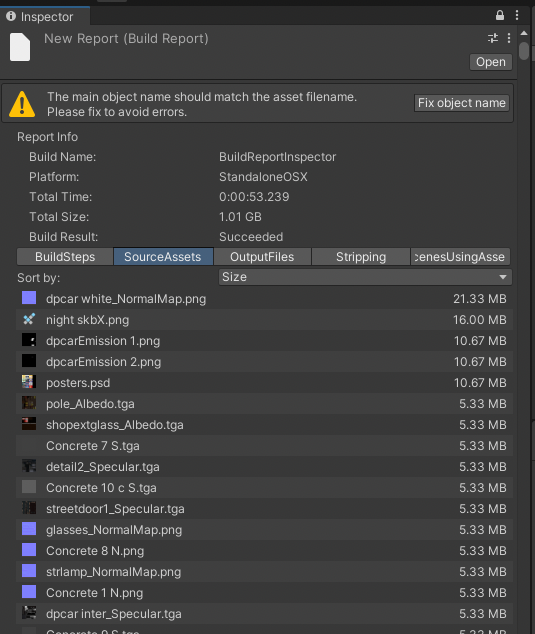Click night skbX.png thumbnail icon
The height and width of the screenshot is (634, 535).
coord(29,319)
